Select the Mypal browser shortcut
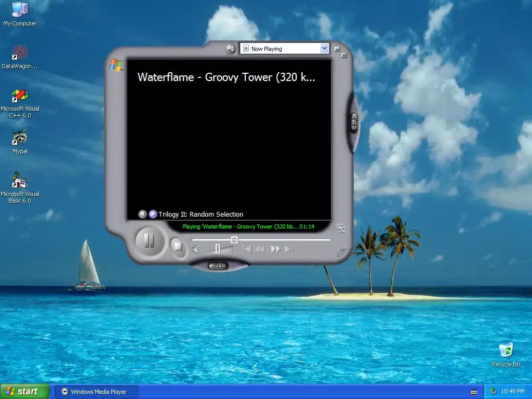532x399 pixels. tap(20, 142)
